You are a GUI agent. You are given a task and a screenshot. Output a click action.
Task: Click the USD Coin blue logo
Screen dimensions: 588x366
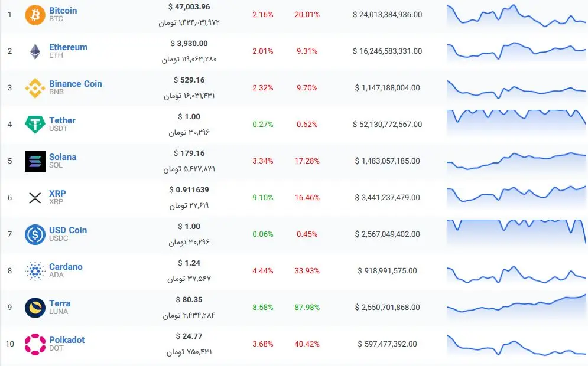[x=35, y=234]
